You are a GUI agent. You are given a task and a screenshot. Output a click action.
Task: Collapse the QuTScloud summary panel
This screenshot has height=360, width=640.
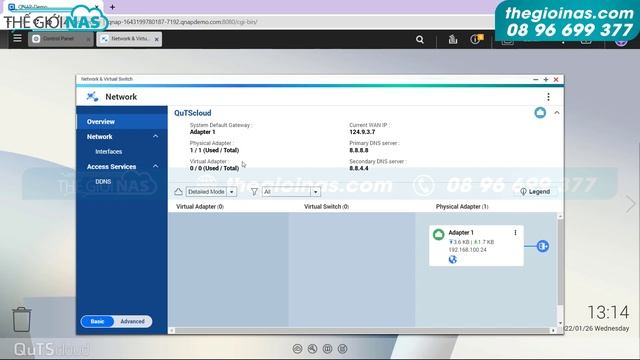point(557,113)
